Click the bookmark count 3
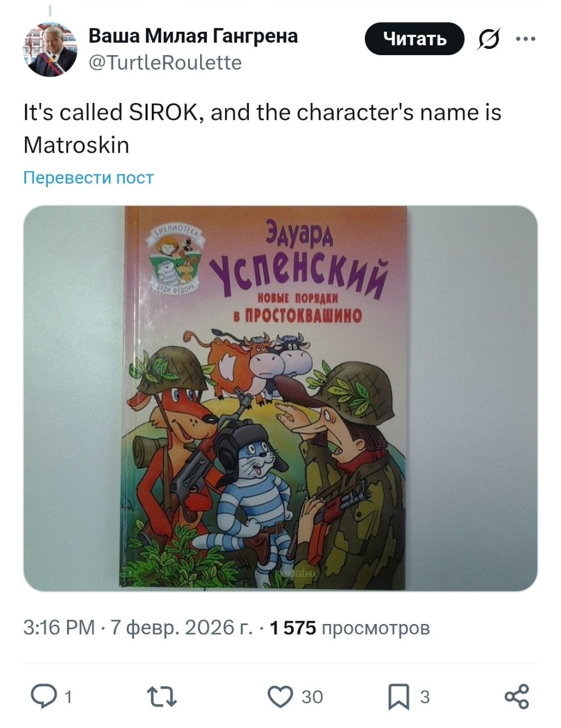 (x=425, y=697)
